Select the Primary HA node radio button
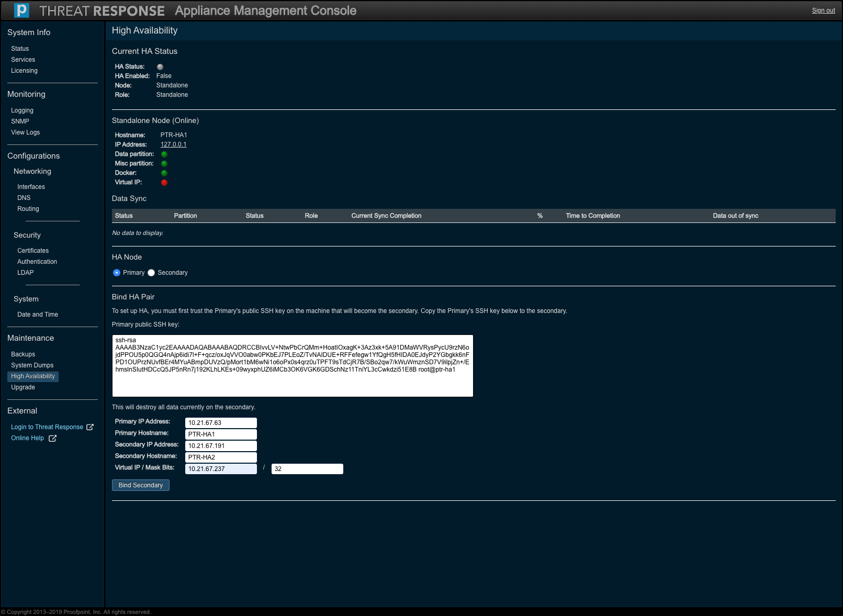This screenshot has width=843, height=616. point(117,273)
